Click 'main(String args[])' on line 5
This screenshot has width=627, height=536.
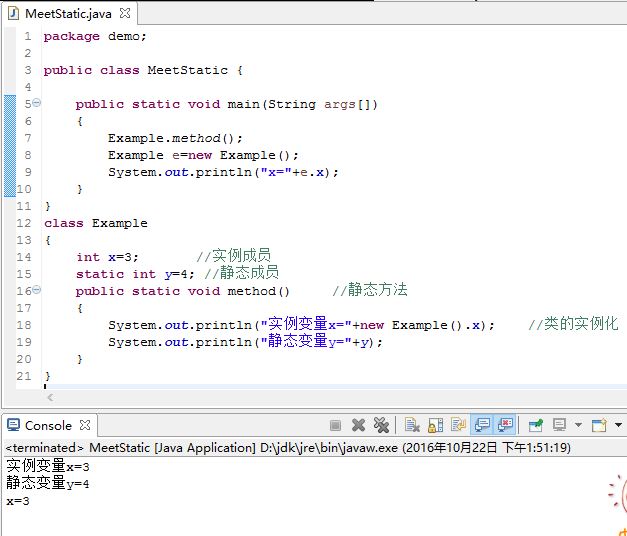click(303, 104)
